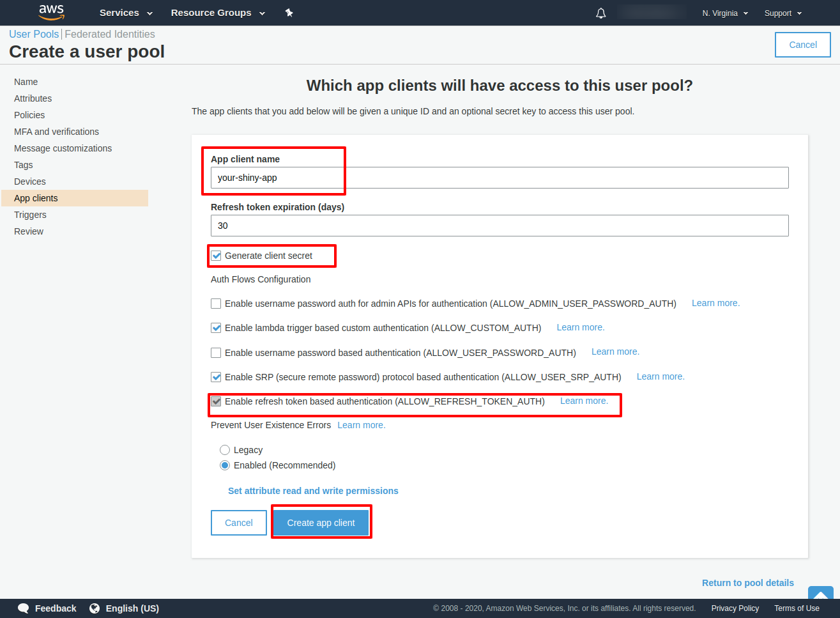The image size is (840, 618).
Task: Click the AWS logo icon
Action: (x=51, y=12)
